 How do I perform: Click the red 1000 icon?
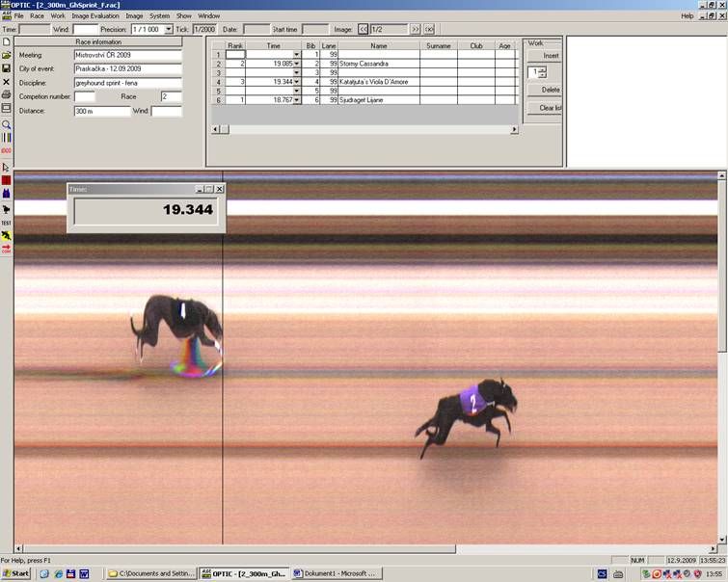pos(6,151)
